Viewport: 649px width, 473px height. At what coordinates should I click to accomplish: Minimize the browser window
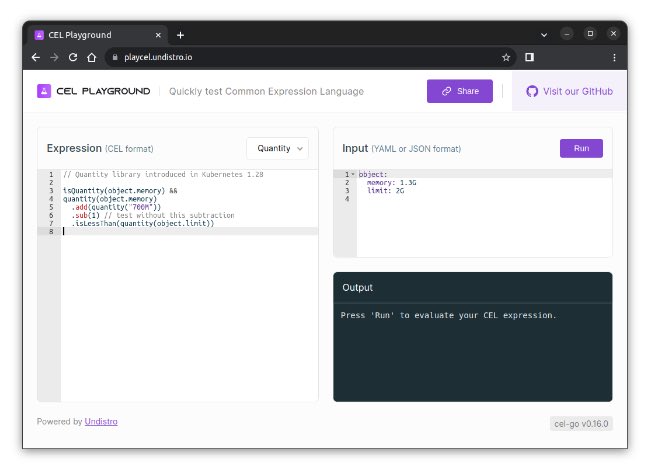(567, 34)
